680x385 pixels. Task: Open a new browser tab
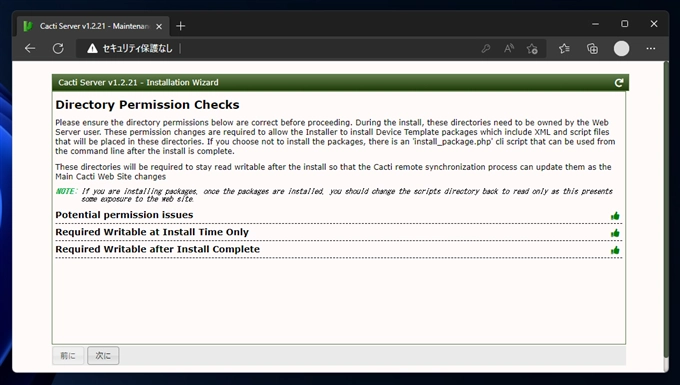tap(181, 26)
